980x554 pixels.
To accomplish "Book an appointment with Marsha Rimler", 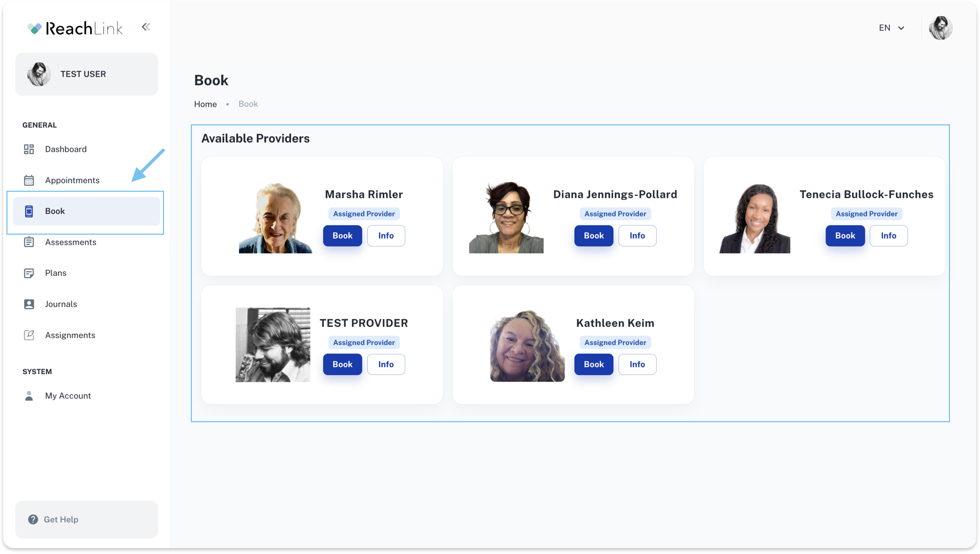I will 342,236.
